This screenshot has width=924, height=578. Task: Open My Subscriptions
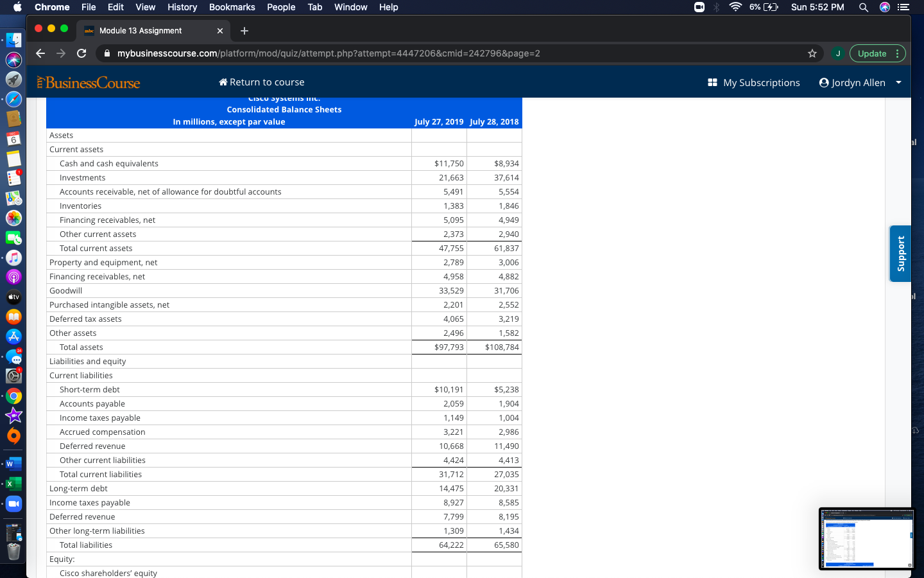[753, 82]
